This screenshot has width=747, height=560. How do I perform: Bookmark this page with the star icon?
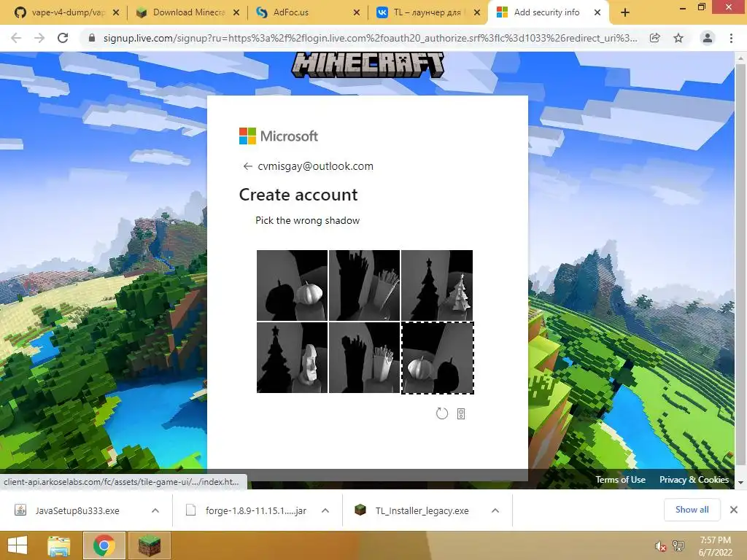click(x=678, y=38)
